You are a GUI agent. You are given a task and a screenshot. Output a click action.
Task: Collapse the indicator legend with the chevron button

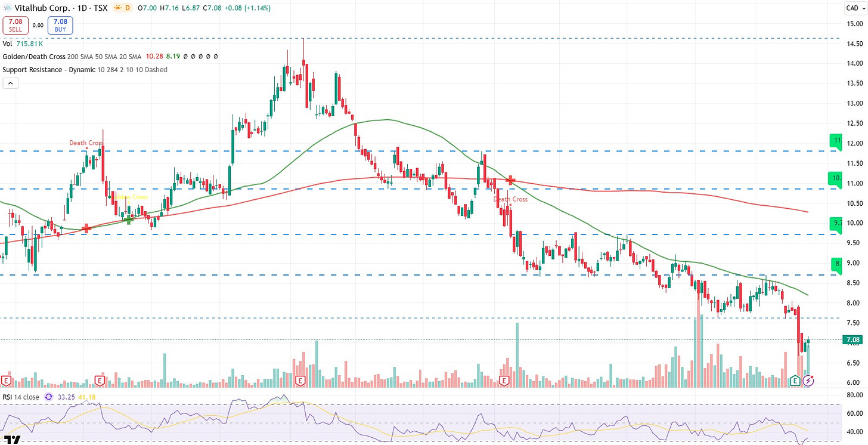click(10, 83)
